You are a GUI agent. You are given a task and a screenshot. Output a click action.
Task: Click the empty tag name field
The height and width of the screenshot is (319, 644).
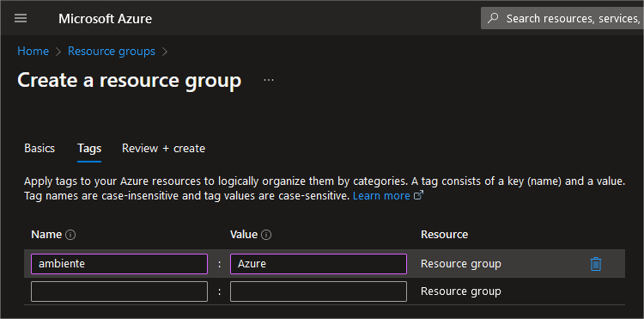(119, 291)
